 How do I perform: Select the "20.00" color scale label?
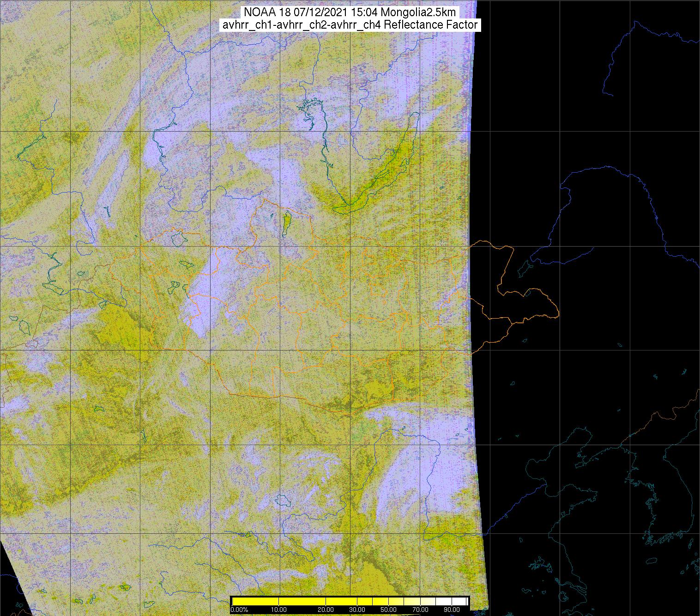[x=326, y=610]
